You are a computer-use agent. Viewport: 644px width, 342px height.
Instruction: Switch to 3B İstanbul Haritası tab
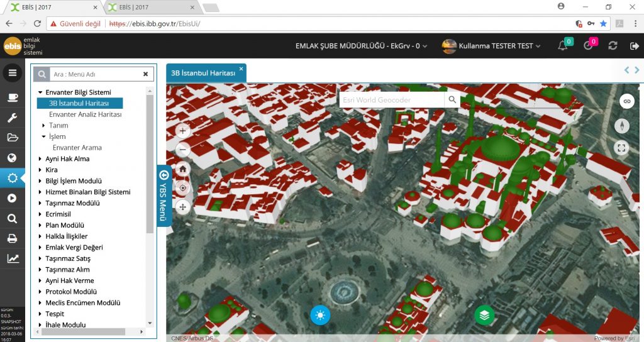203,73
